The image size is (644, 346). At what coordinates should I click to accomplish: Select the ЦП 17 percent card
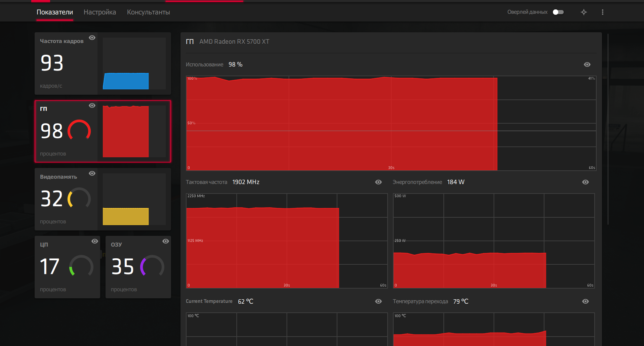(67, 267)
